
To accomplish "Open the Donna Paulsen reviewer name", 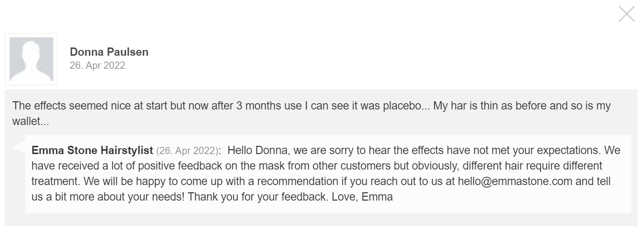I will click(x=109, y=52).
